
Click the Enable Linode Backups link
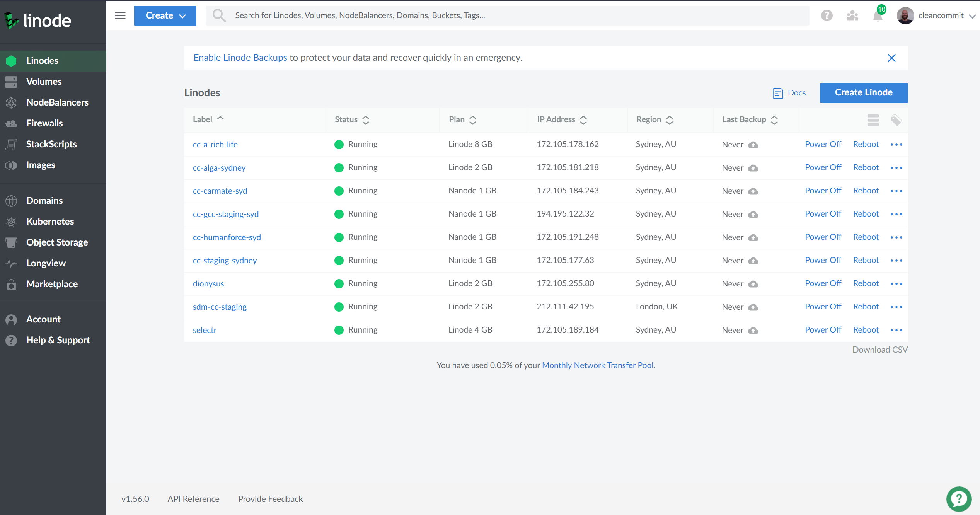pos(240,58)
